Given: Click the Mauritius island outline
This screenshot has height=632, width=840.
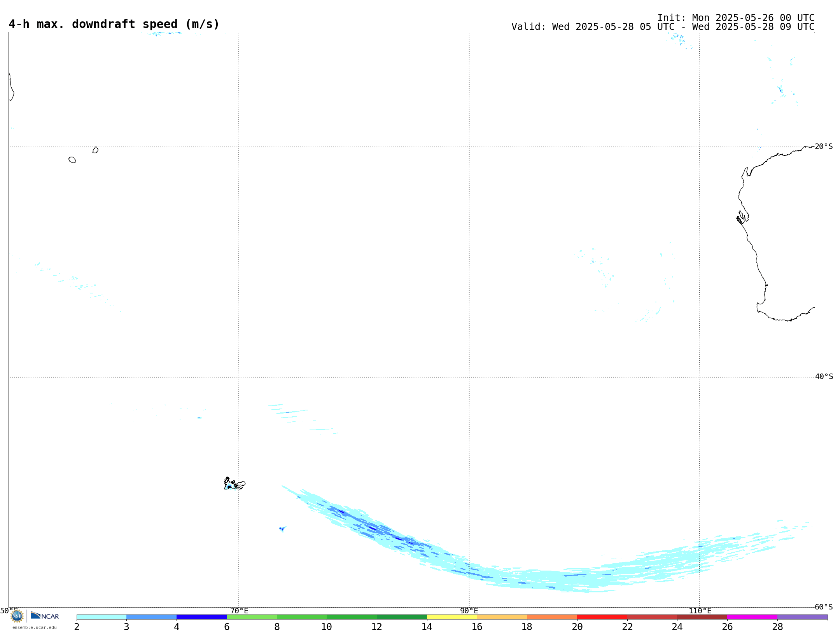Looking at the screenshot, I should pos(95,150).
